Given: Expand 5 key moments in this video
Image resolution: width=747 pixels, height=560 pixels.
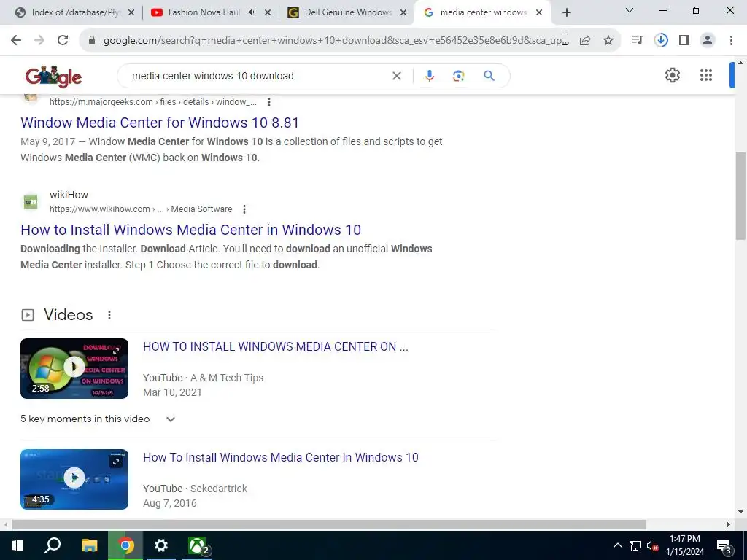Looking at the screenshot, I should 171,419.
